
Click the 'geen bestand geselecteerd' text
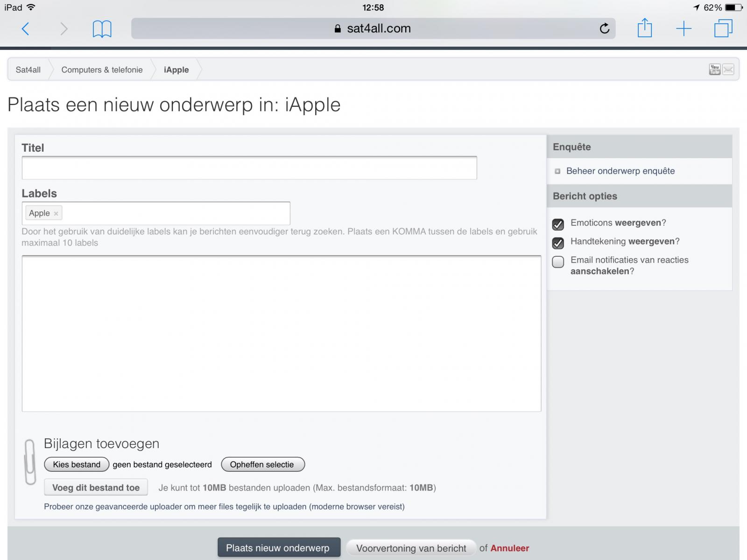coord(162,465)
